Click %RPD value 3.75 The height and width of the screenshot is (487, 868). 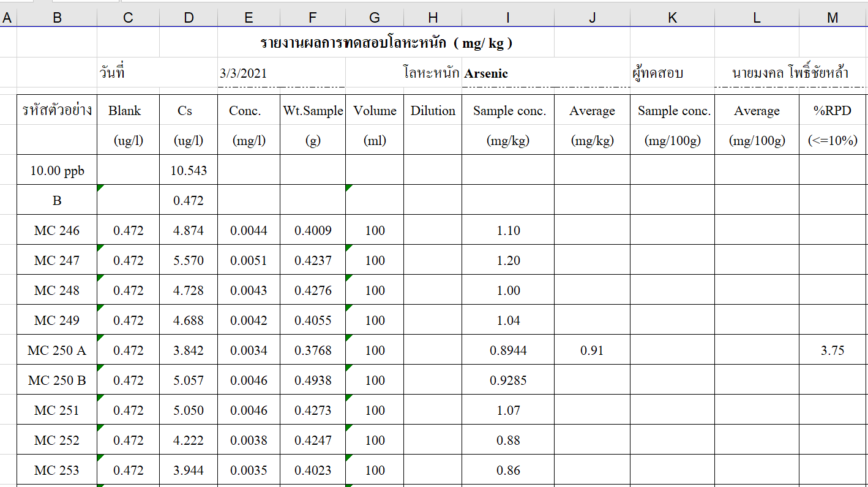(x=832, y=350)
